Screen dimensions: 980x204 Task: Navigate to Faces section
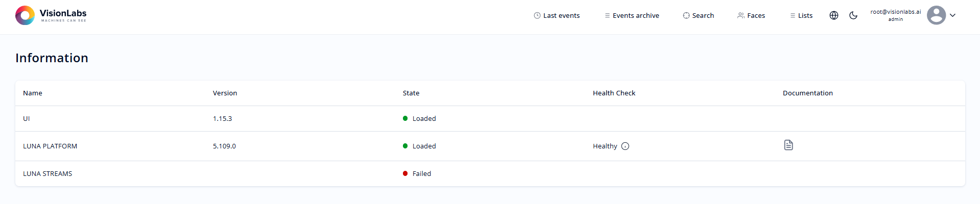click(751, 16)
